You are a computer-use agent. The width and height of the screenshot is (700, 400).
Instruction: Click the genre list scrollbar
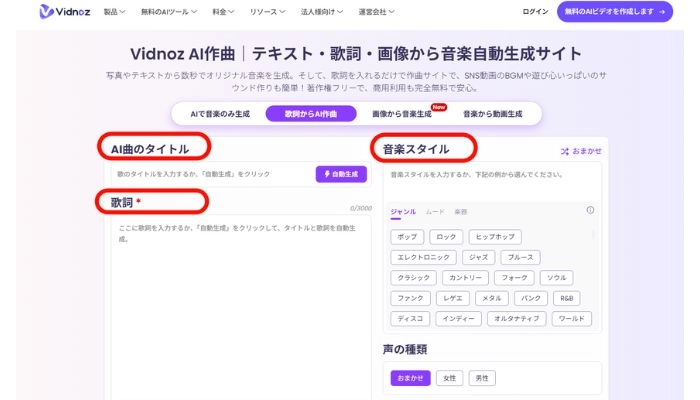[x=593, y=235]
